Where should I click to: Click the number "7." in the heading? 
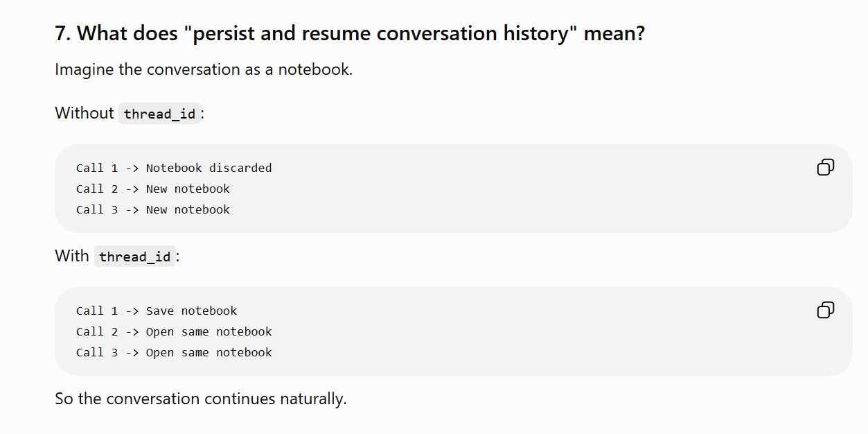click(63, 33)
